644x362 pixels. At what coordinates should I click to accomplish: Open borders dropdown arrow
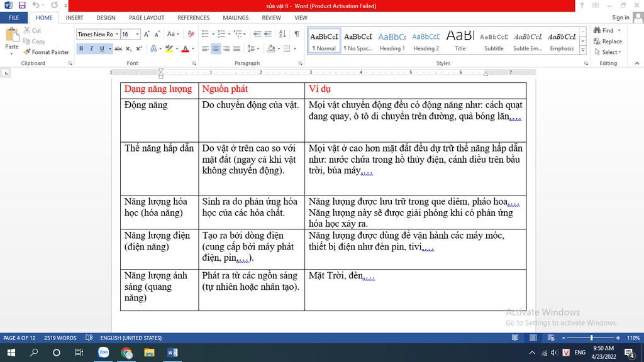coord(295,48)
